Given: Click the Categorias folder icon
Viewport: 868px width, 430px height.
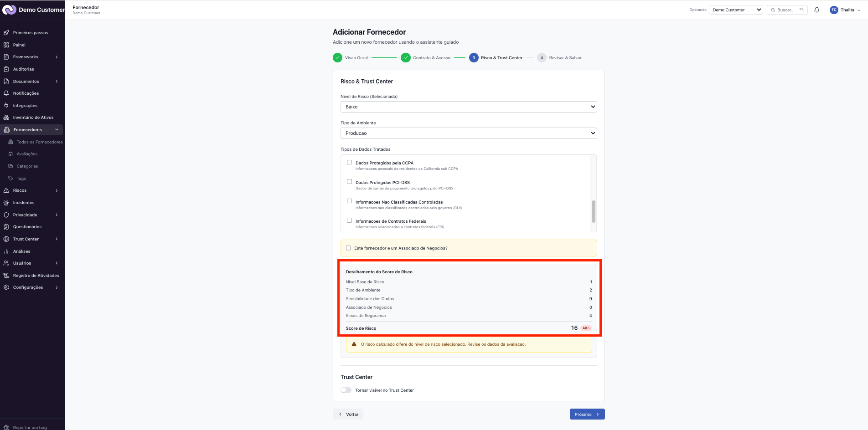Looking at the screenshot, I should 10,166.
